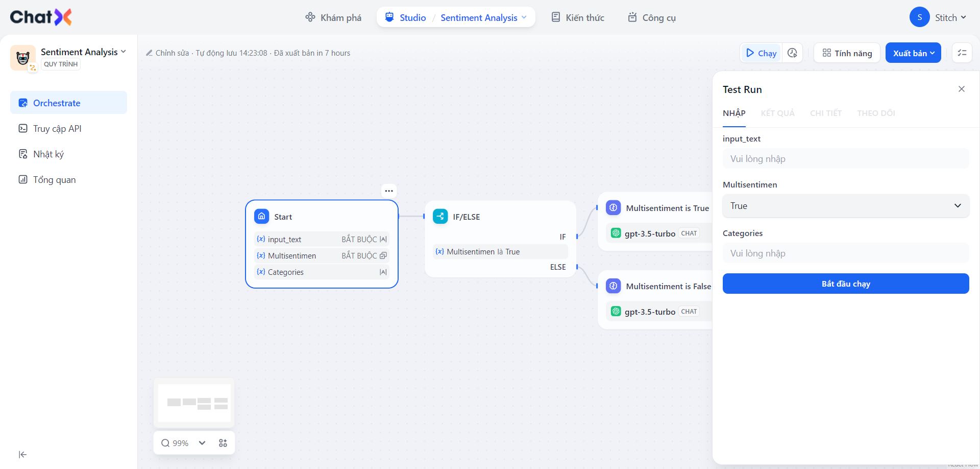Screen dimensions: 980x469
Task: Click the three-dot menu above Start node
Action: pyautogui.click(x=389, y=191)
